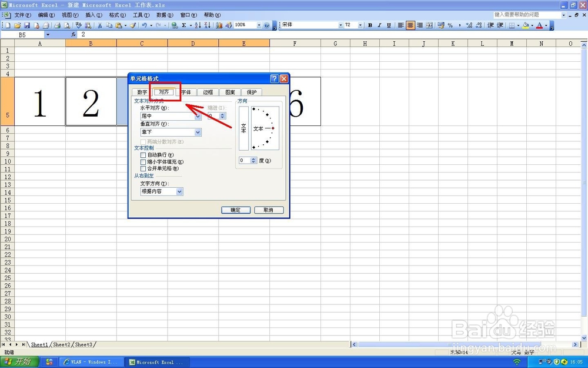Select the vertical 文本 orientation box
The width and height of the screenshot is (588, 368).
click(243, 128)
